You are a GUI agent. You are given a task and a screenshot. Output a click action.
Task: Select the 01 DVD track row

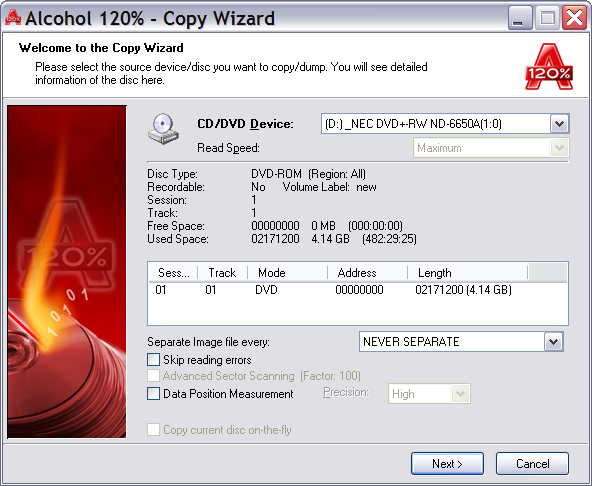[x=358, y=290]
